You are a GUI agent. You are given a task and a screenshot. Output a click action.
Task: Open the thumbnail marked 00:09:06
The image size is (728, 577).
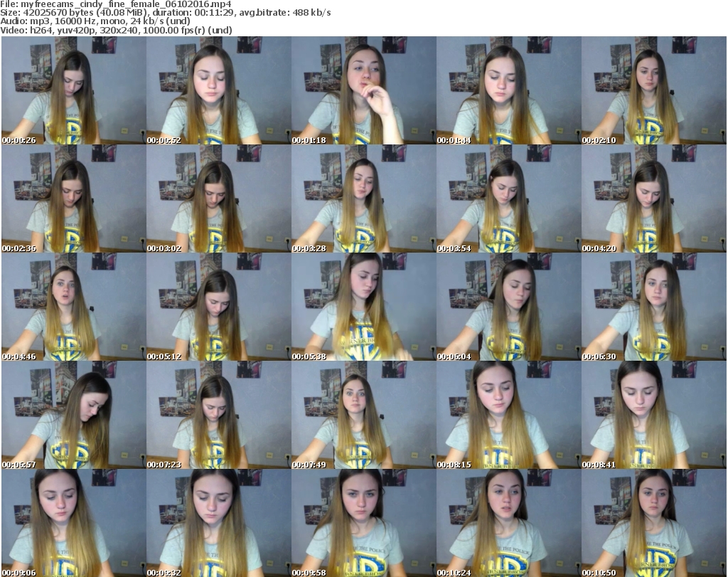tap(74, 523)
